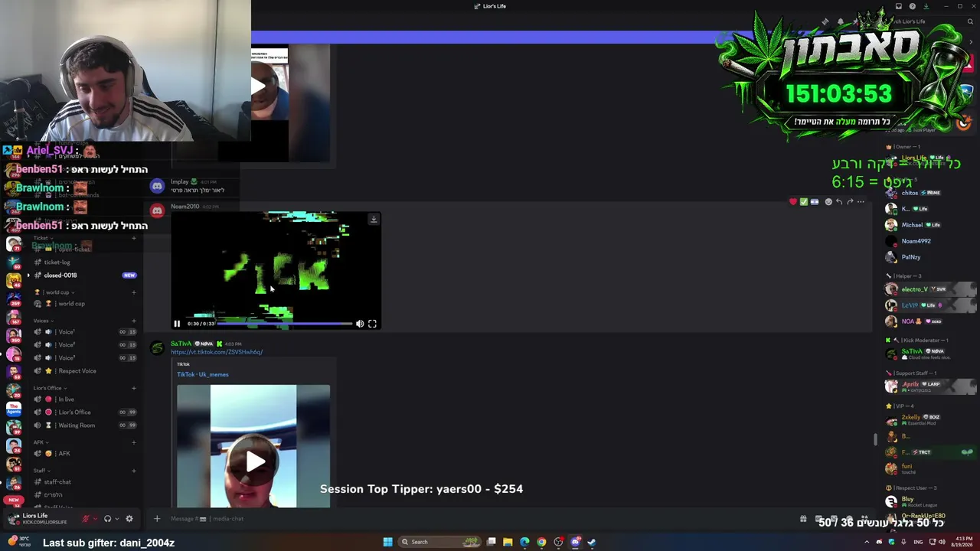This screenshot has height=551, width=980.
Task: Open the closed-0018 channel
Action: point(60,275)
